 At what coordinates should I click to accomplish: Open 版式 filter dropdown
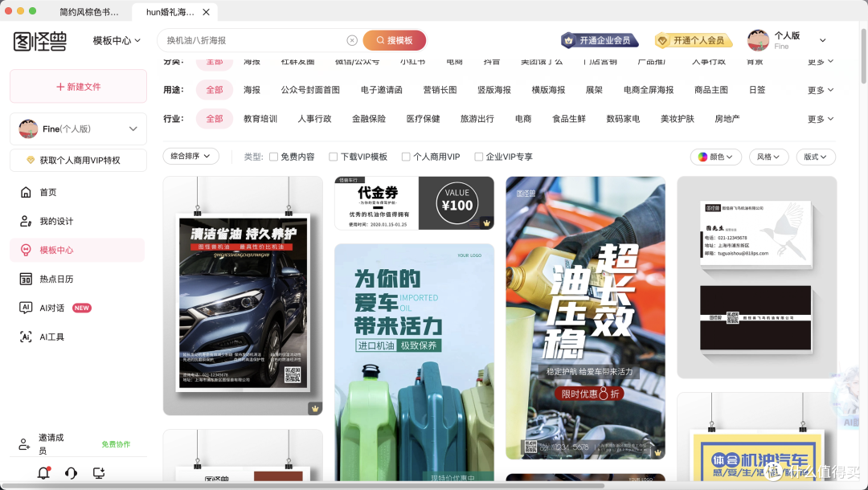click(816, 157)
